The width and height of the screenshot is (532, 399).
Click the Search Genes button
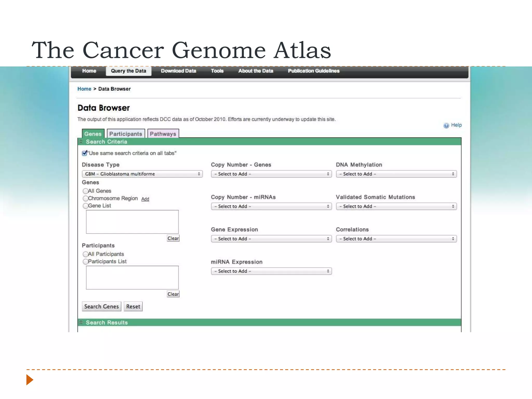[x=102, y=307]
